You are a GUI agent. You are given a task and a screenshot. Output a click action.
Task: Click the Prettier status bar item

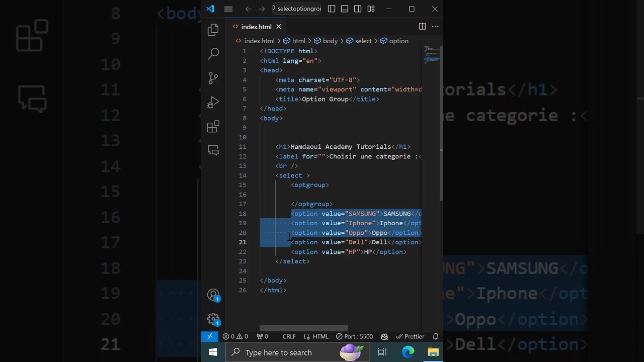(x=410, y=336)
